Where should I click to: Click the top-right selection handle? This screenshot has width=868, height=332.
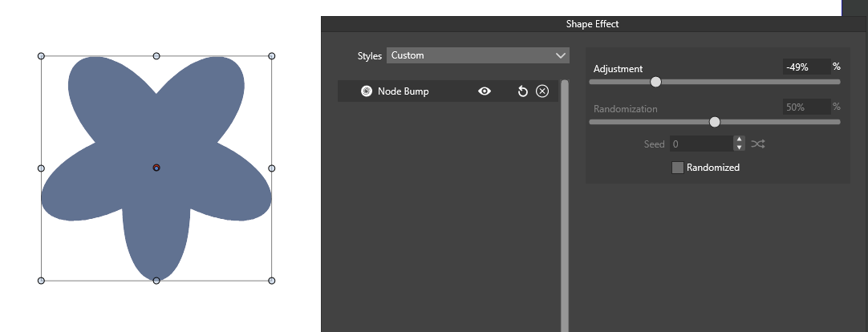pos(272,56)
